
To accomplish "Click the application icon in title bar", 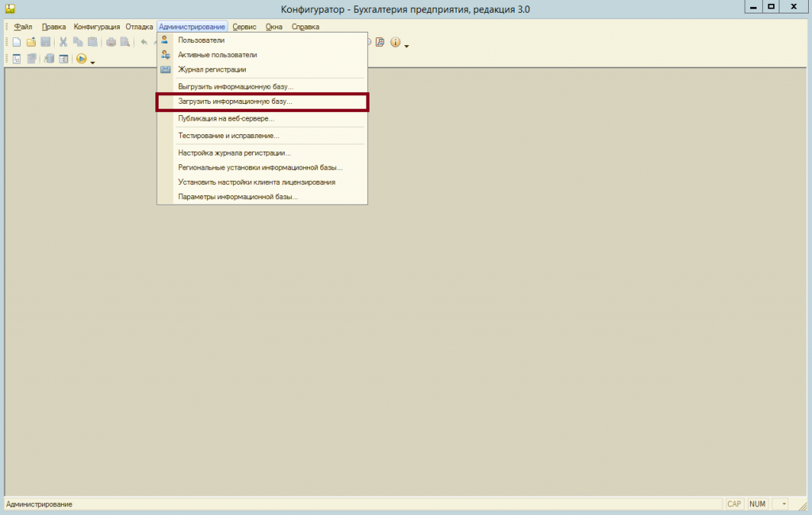I will click(x=10, y=9).
